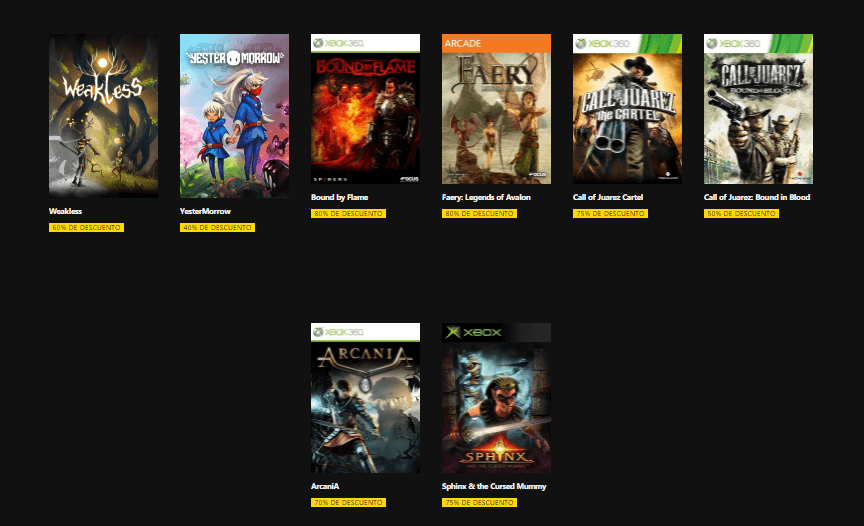Viewport: 864px width, 526px height.
Task: Click the Call of Juarez Cartel title
Action: 608,197
